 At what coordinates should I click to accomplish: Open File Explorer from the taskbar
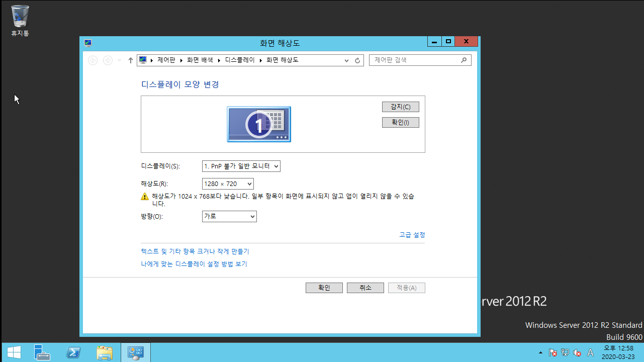(105, 352)
